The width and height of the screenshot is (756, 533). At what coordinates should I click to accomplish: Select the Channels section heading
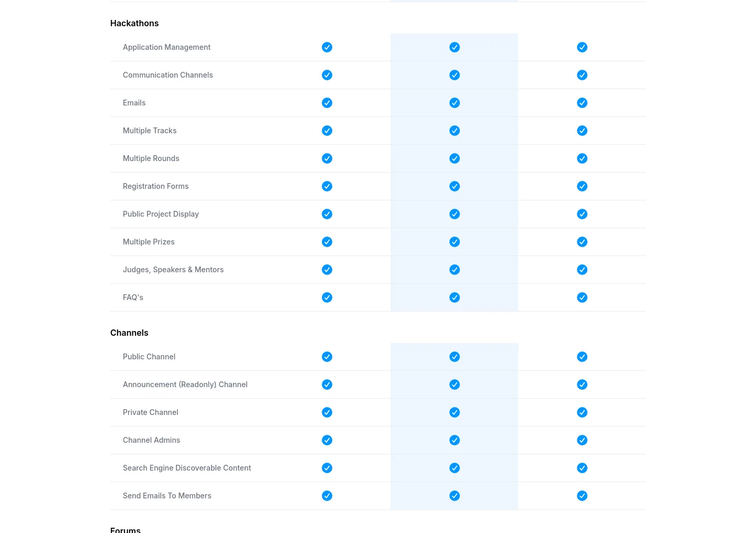point(129,333)
